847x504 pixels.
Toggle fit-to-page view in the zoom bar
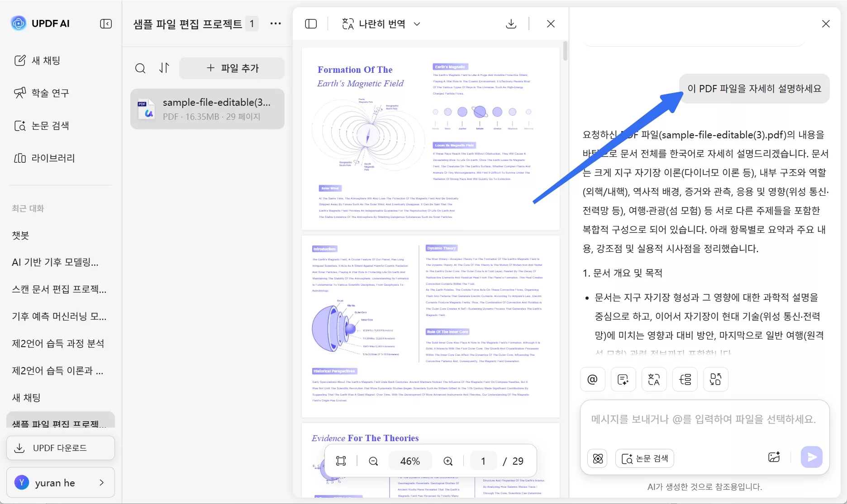[341, 461]
